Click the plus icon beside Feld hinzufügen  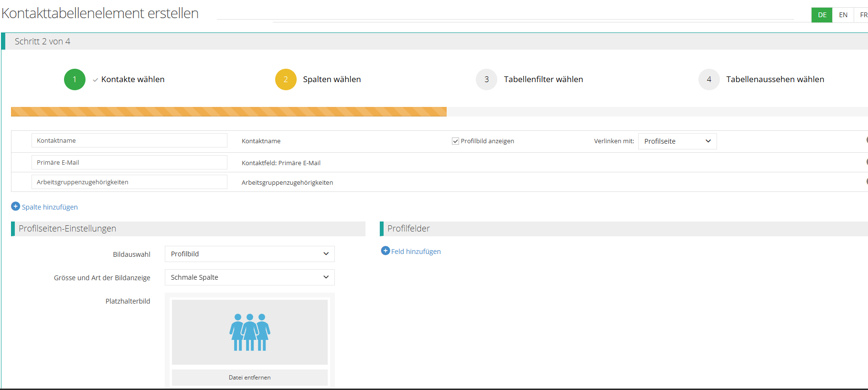(x=386, y=251)
